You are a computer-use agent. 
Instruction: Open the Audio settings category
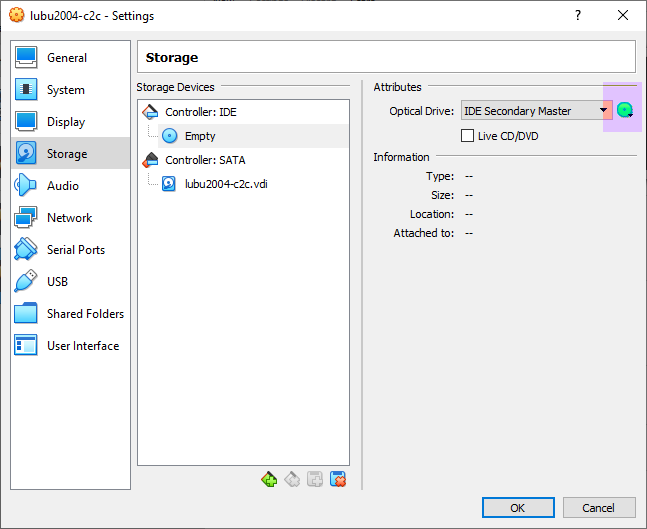pos(62,186)
